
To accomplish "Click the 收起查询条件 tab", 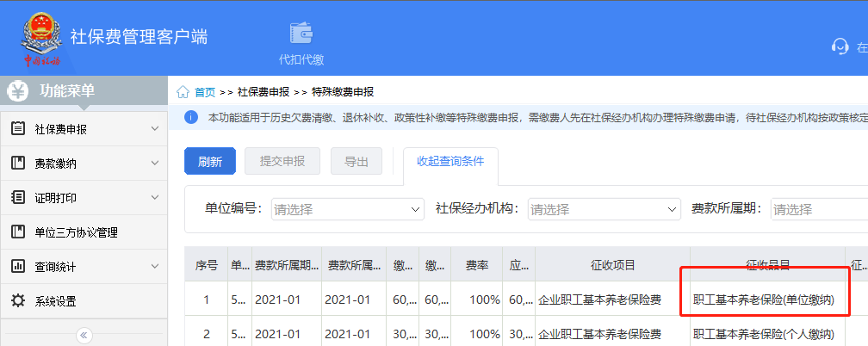I will pyautogui.click(x=450, y=161).
